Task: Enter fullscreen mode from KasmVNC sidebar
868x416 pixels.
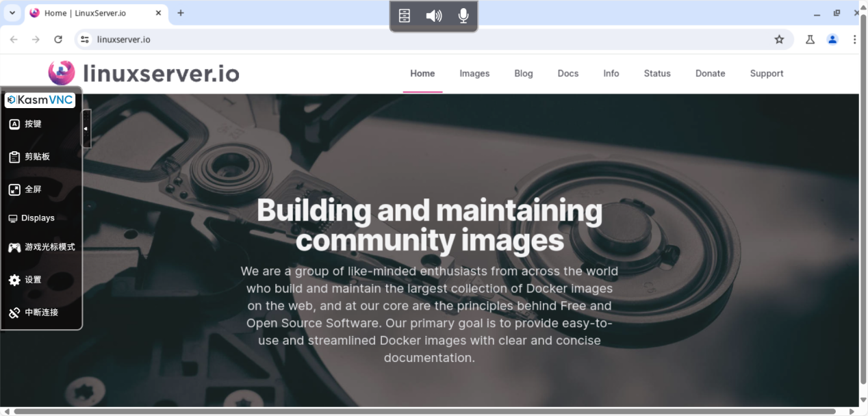Action: (14, 190)
